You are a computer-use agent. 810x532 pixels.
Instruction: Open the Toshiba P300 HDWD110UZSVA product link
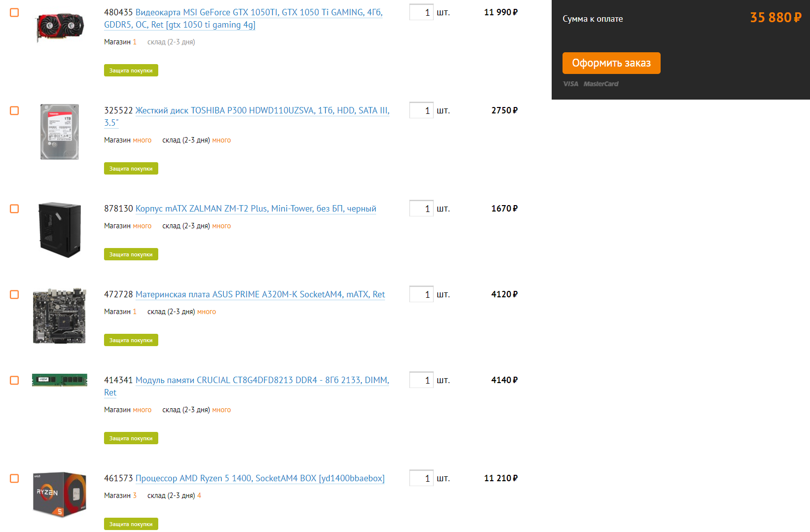coord(247,116)
